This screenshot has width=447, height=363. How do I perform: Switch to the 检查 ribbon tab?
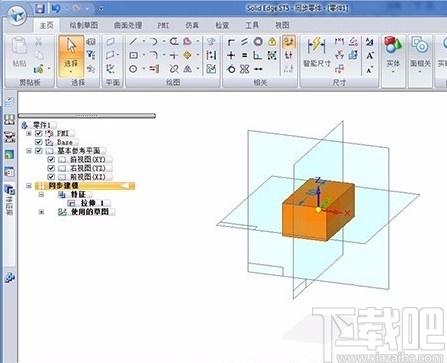click(x=222, y=25)
